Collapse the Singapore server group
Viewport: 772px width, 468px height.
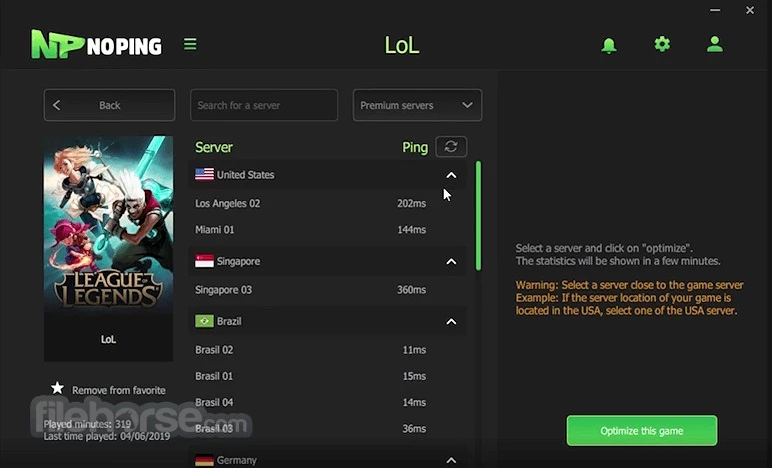click(x=451, y=261)
